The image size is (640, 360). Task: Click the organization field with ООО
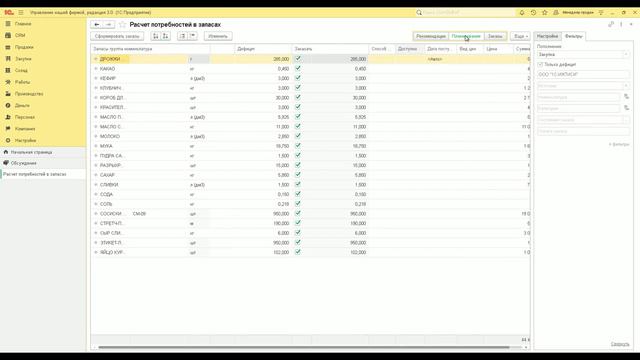coord(583,74)
